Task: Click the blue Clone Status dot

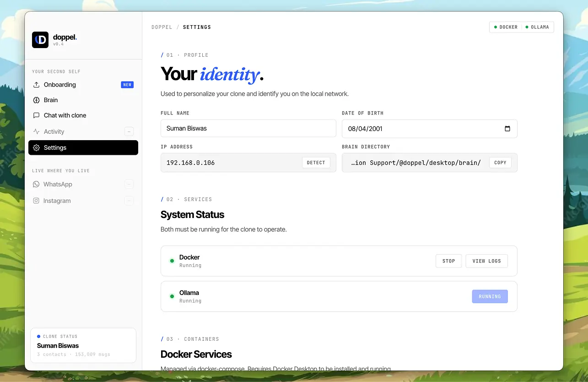Action: click(x=39, y=336)
